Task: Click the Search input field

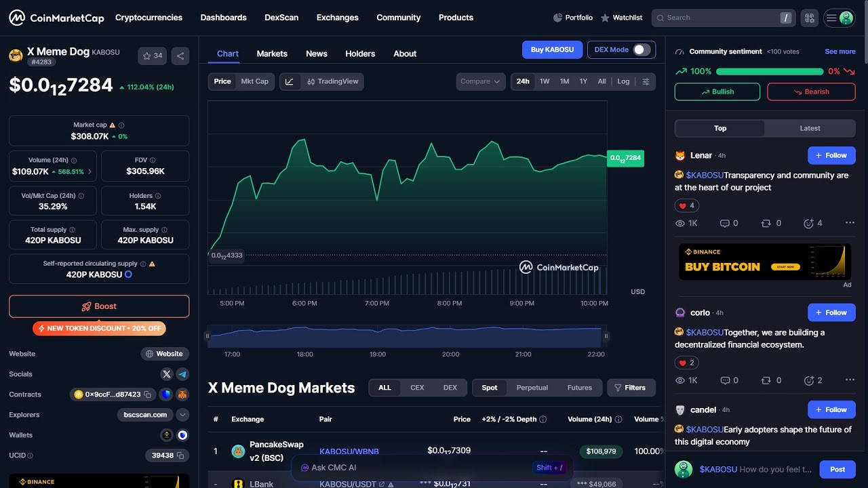Action: (x=724, y=18)
